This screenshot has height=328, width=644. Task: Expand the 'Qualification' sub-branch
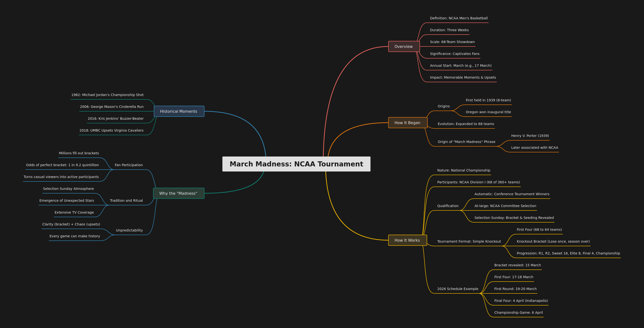447,206
